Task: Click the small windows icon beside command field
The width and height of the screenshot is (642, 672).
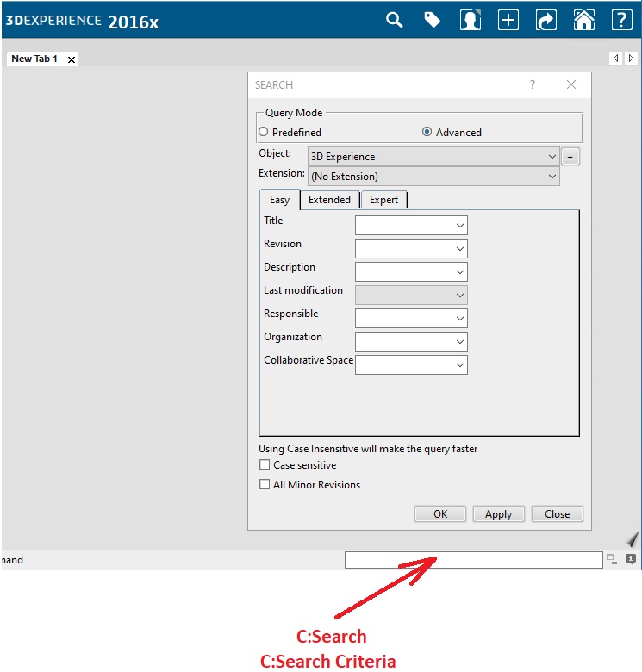Action: coord(612,559)
